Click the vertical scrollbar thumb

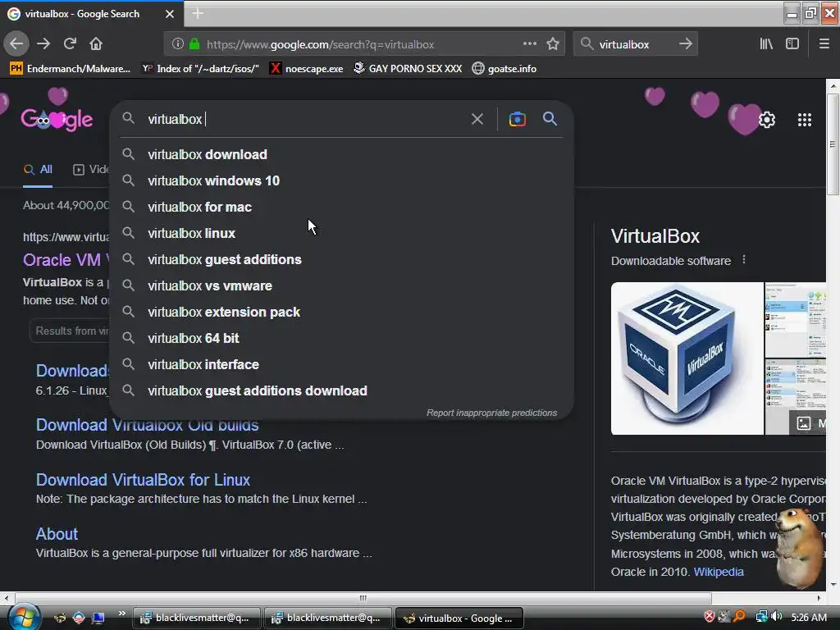pos(833,144)
